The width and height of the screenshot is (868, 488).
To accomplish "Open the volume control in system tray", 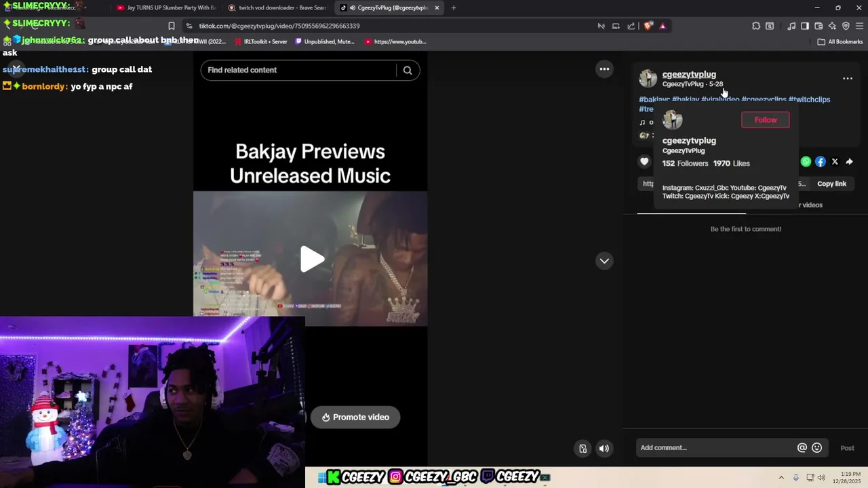I will tap(821, 478).
